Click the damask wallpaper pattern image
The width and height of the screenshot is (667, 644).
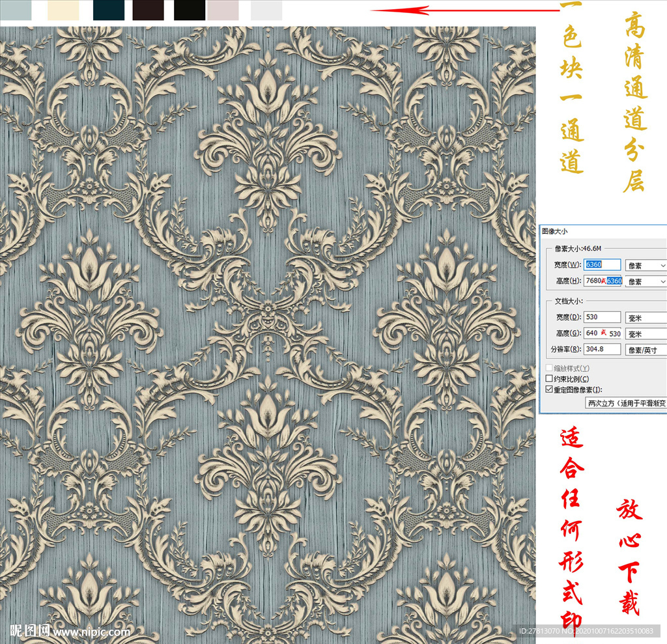(268, 335)
